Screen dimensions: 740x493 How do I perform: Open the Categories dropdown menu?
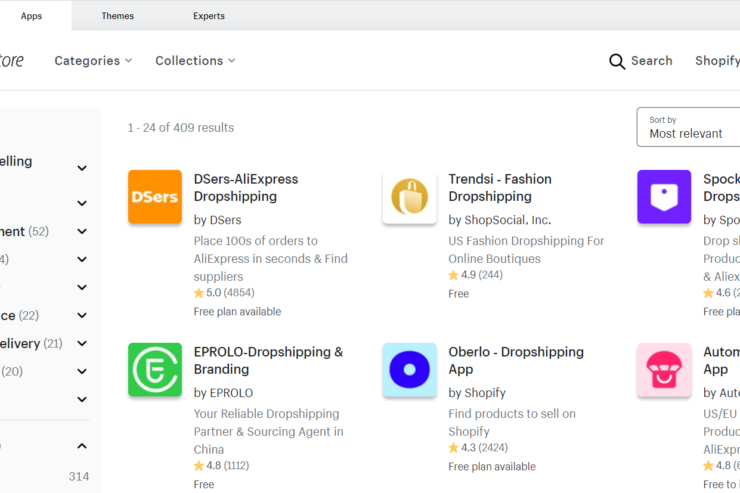(93, 61)
